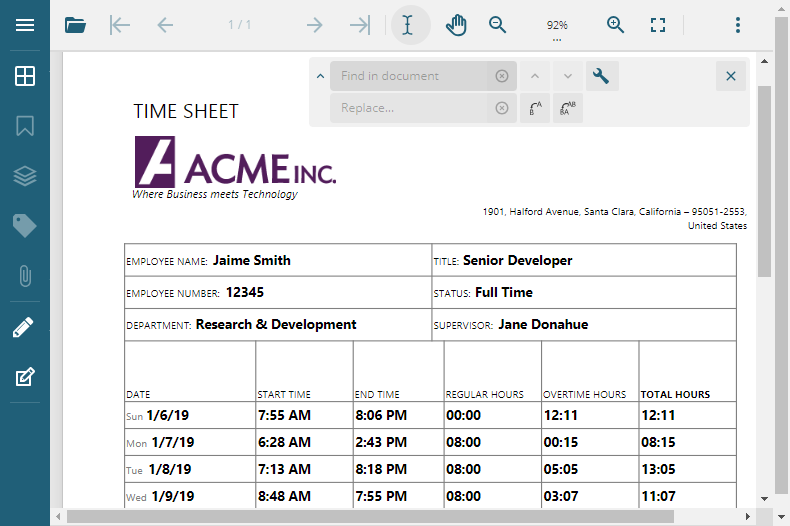This screenshot has width=790, height=526.
Task: Enter fullscreen mode
Action: tap(657, 25)
